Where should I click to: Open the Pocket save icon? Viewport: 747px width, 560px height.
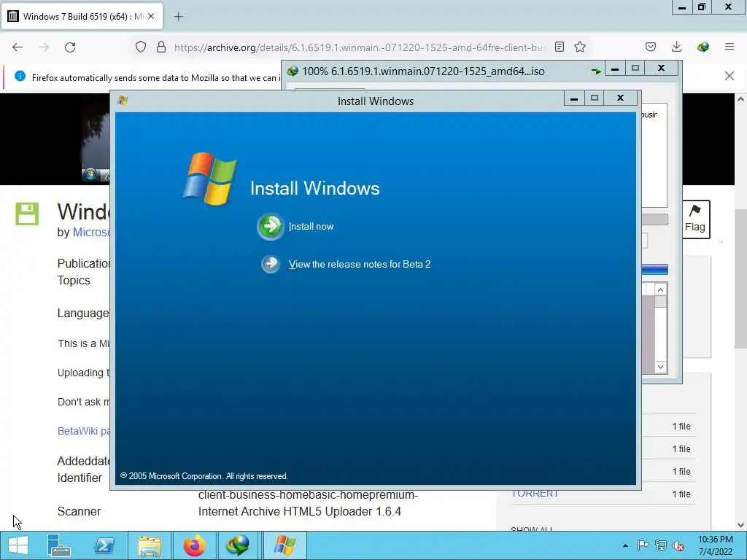point(651,47)
